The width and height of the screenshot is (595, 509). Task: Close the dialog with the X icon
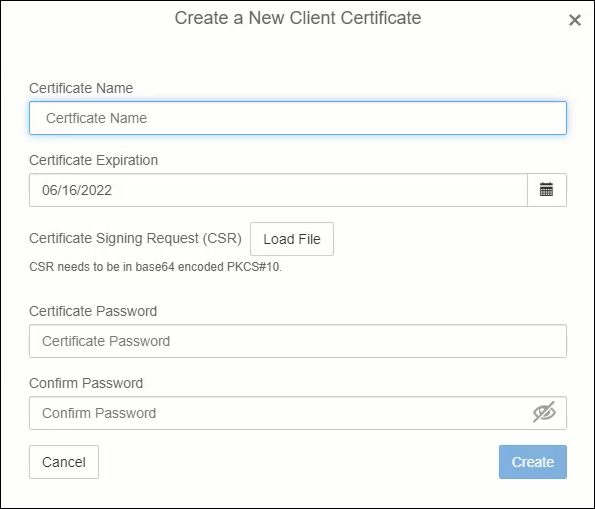coord(575,20)
